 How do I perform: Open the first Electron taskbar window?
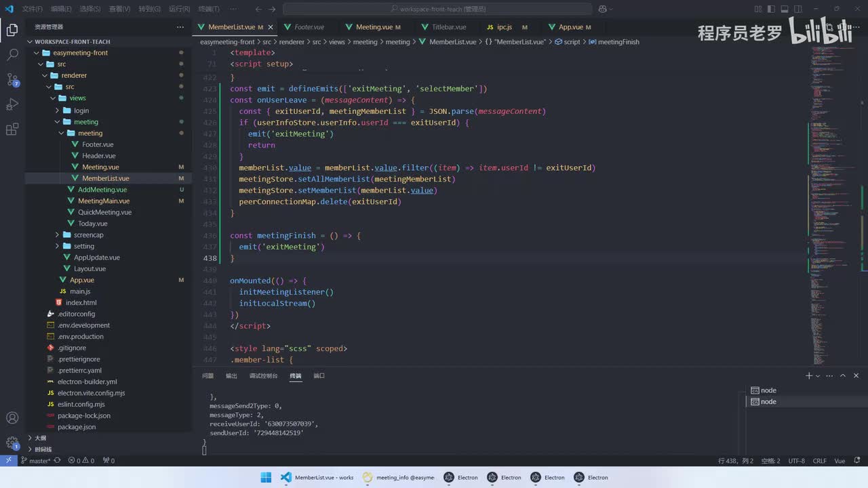[461, 477]
